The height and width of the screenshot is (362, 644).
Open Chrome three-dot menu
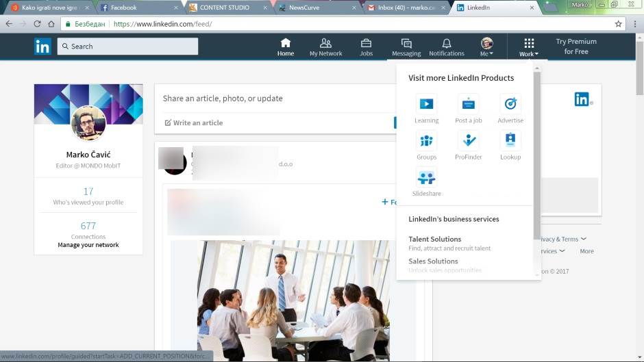635,24
